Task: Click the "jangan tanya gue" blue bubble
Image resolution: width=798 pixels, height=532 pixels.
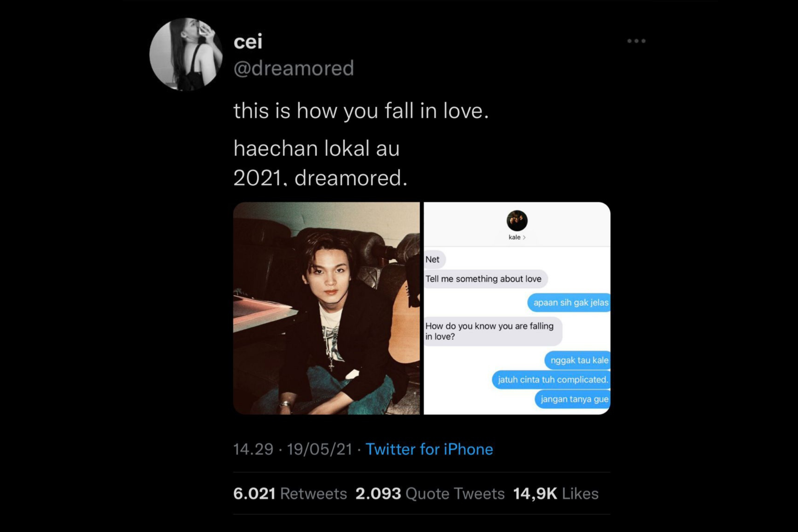Action: [x=574, y=399]
